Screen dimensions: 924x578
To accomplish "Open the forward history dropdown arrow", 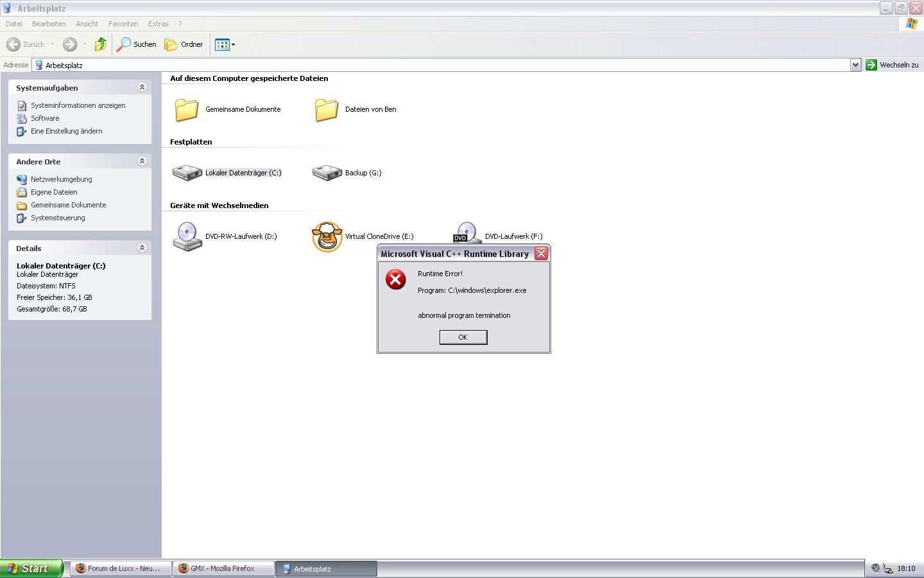I will [85, 44].
